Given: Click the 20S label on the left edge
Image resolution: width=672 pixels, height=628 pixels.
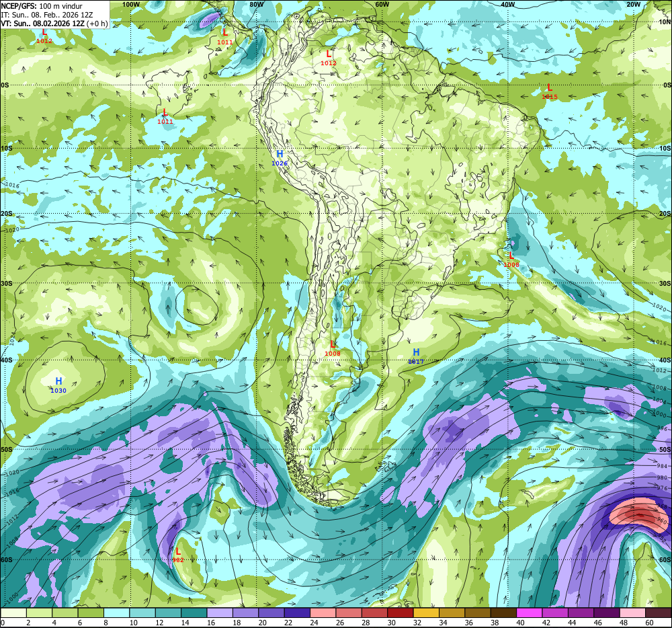Looking at the screenshot, I should pyautogui.click(x=7, y=213).
